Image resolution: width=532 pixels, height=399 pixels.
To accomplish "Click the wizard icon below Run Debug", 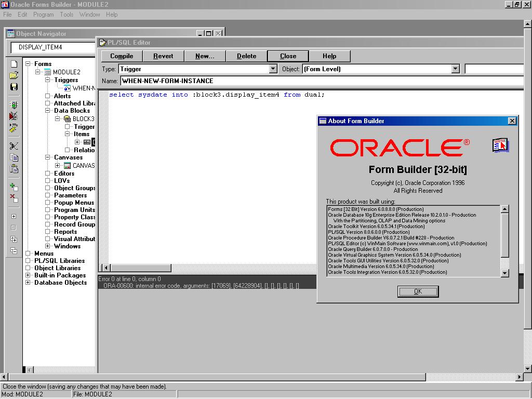I will tap(14, 128).
